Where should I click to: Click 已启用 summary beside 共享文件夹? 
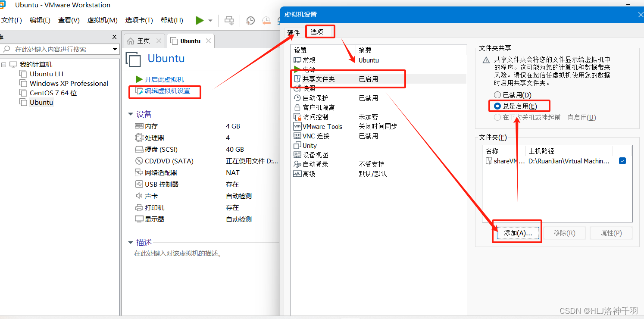click(x=369, y=79)
